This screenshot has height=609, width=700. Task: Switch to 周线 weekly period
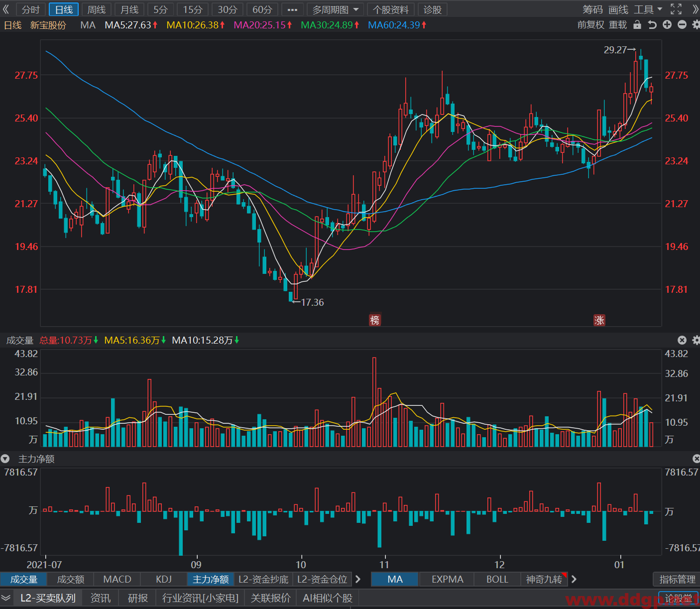[97, 9]
